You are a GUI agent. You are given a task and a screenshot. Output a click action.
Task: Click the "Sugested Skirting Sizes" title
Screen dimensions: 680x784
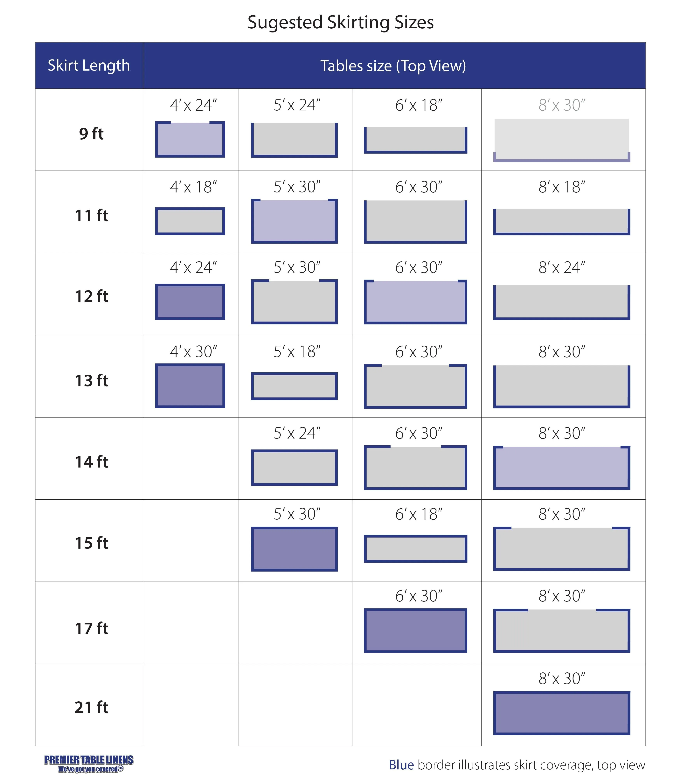(x=340, y=22)
